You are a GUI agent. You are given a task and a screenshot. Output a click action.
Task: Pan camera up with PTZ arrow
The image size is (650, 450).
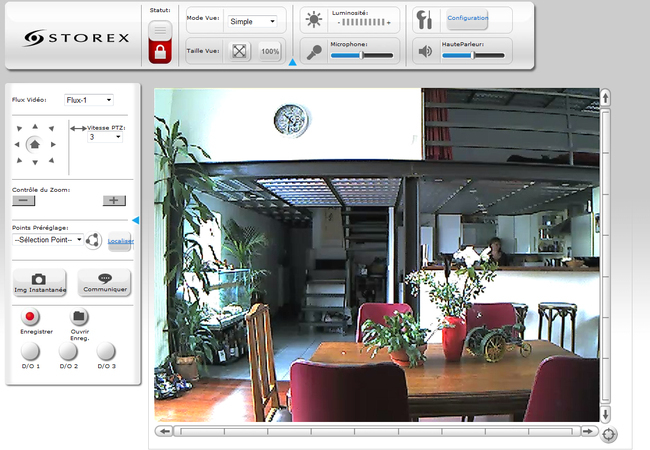(35, 126)
